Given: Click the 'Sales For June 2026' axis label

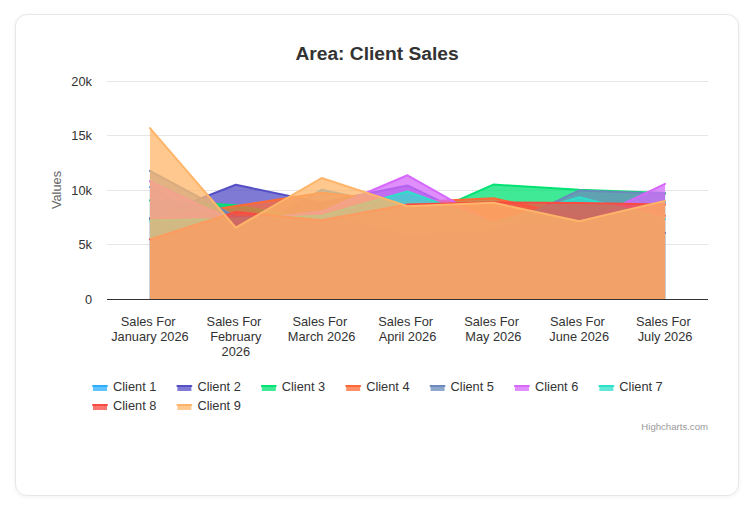Looking at the screenshot, I should [x=579, y=329].
